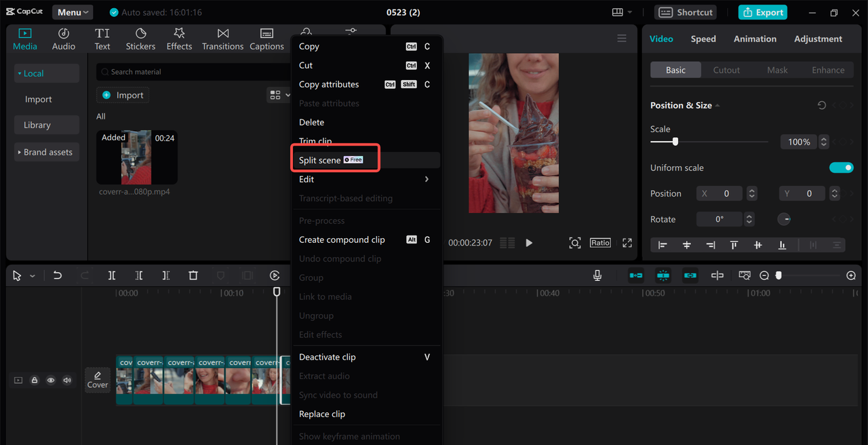Click the preview focus zoom icon

[x=575, y=243]
